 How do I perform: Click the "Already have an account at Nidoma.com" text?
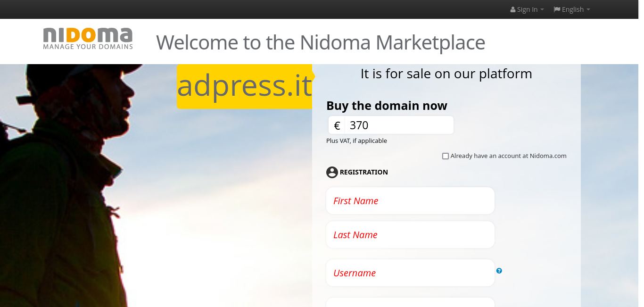(x=508, y=156)
